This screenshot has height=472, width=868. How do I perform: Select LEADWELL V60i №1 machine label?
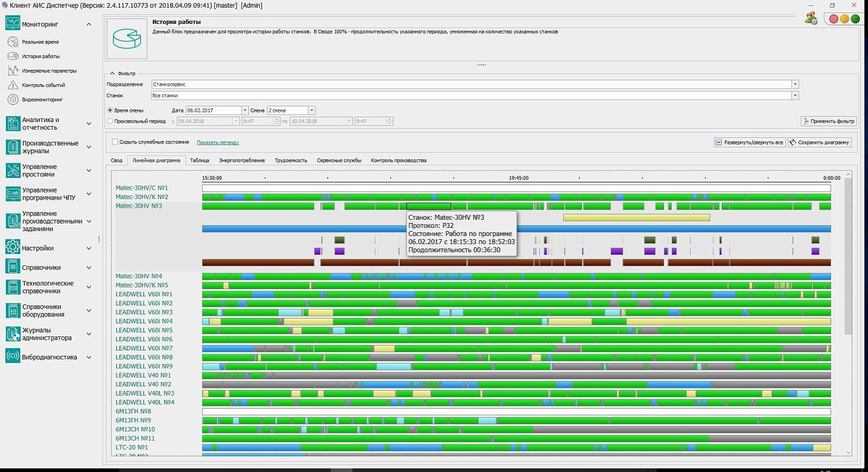click(x=144, y=295)
